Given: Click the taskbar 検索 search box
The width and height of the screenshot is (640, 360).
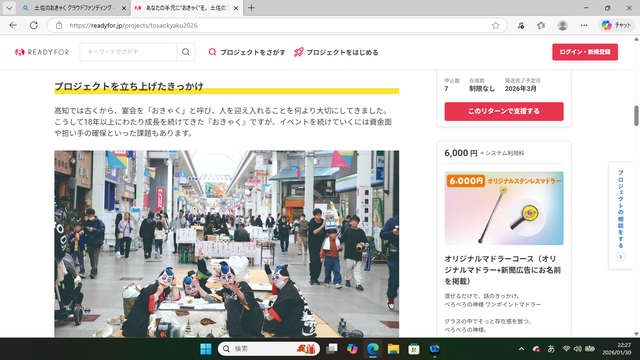Looking at the screenshot, I should pos(269,349).
